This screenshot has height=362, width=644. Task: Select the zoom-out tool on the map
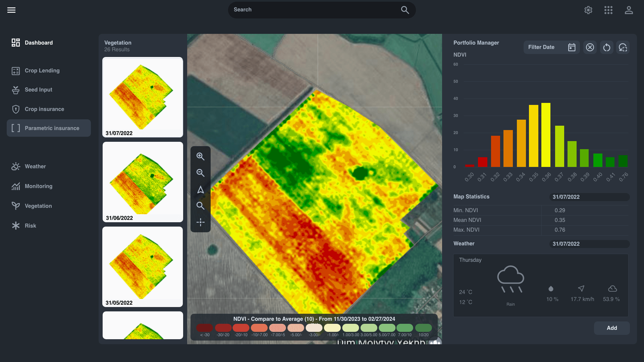(x=200, y=173)
